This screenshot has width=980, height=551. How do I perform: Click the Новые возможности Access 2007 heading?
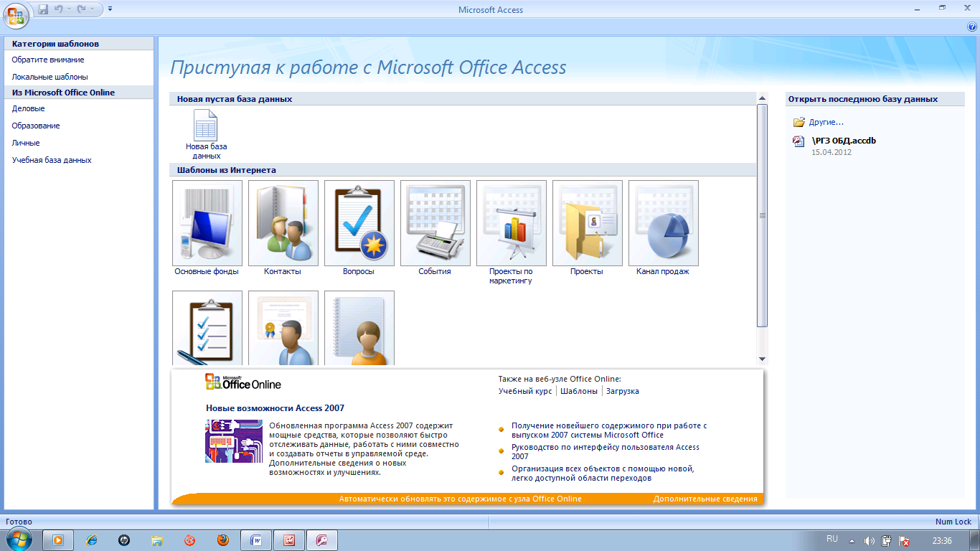275,408
